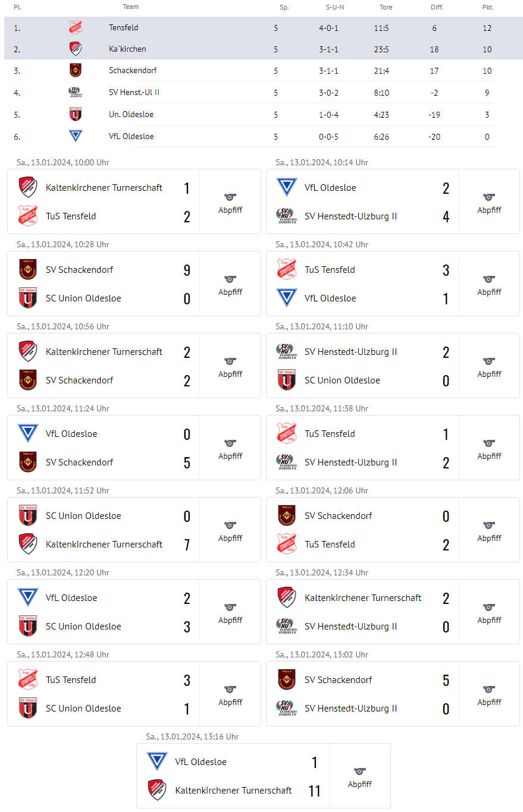Select TuS Tensfeld in 12:48 Uhr match

coord(71,679)
